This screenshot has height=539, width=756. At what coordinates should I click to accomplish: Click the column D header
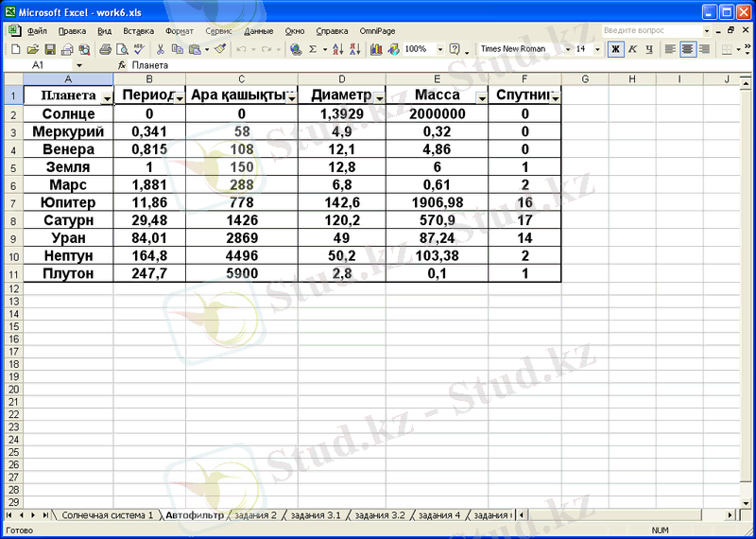point(341,78)
